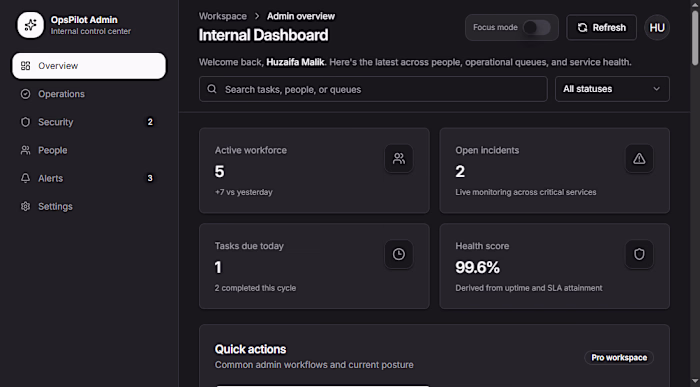Open the HU user avatar
Viewport: 700px width, 387px height.
click(657, 28)
